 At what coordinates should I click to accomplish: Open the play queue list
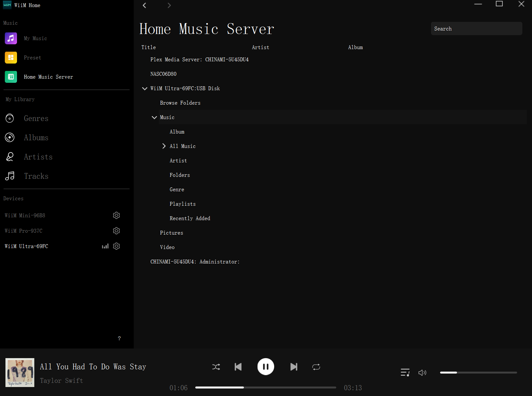[405, 373]
